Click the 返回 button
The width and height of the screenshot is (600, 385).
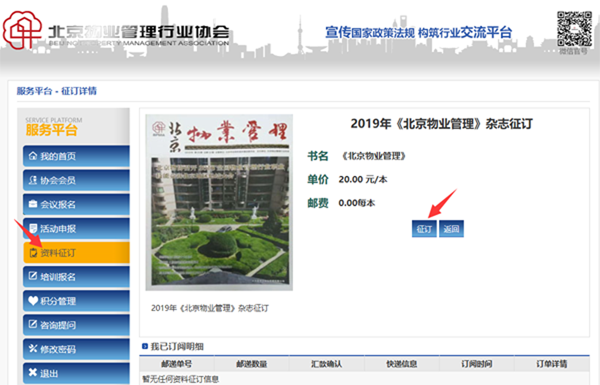click(451, 229)
